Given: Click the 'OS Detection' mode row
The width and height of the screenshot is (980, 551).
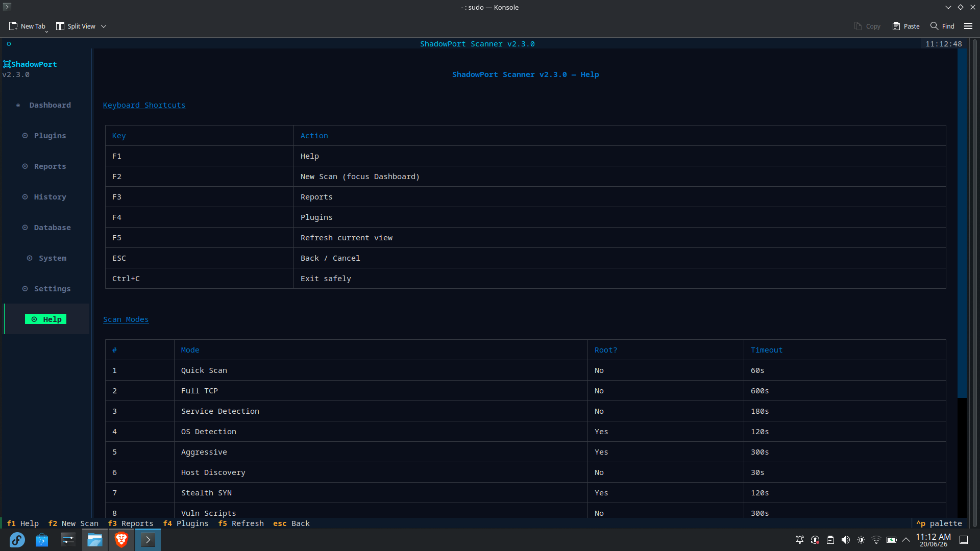Looking at the screenshot, I should pyautogui.click(x=525, y=432).
